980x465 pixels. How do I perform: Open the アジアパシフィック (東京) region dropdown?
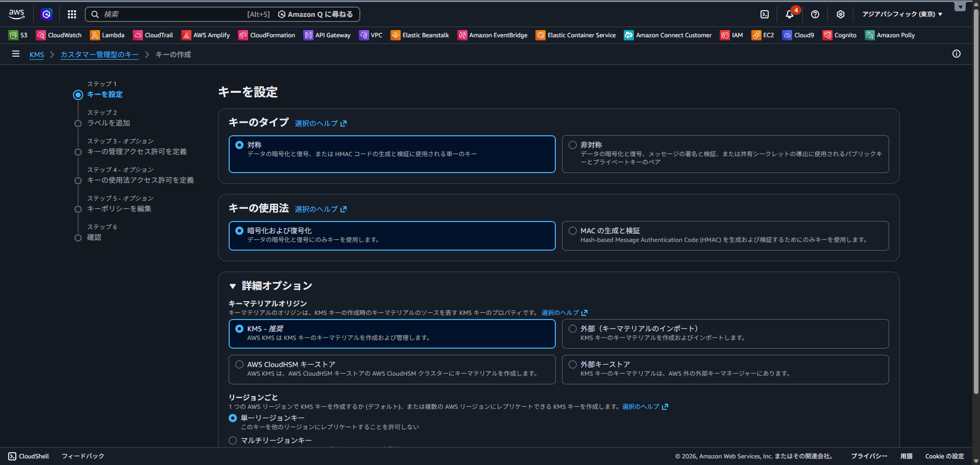click(x=902, y=14)
